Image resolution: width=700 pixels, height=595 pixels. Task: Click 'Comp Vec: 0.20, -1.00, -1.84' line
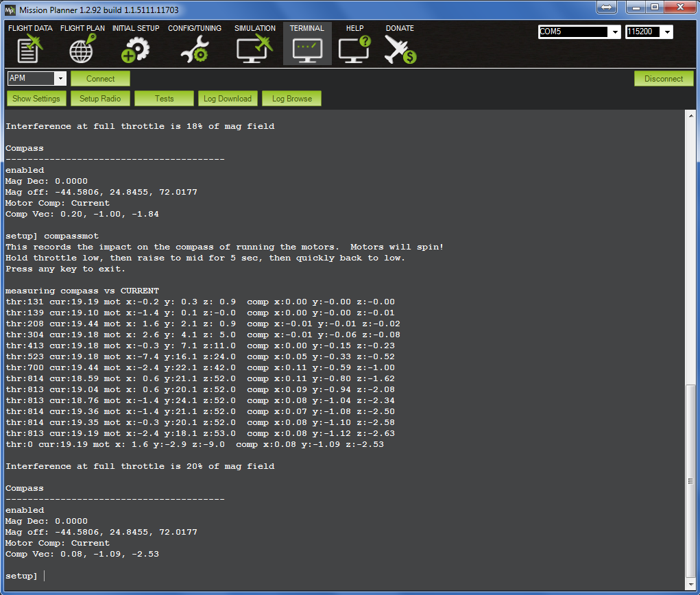(x=82, y=215)
